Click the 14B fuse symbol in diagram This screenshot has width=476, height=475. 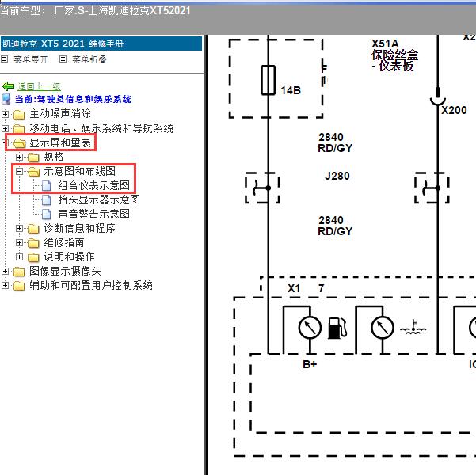click(x=268, y=80)
